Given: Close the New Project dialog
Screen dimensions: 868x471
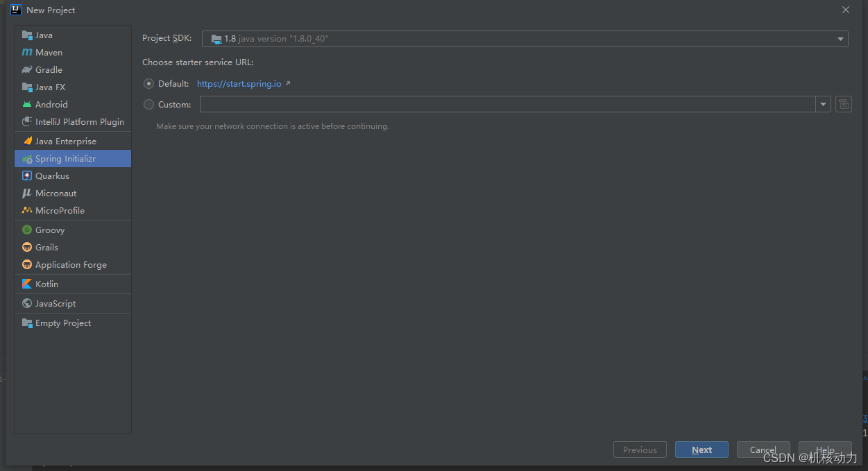Looking at the screenshot, I should 845,10.
